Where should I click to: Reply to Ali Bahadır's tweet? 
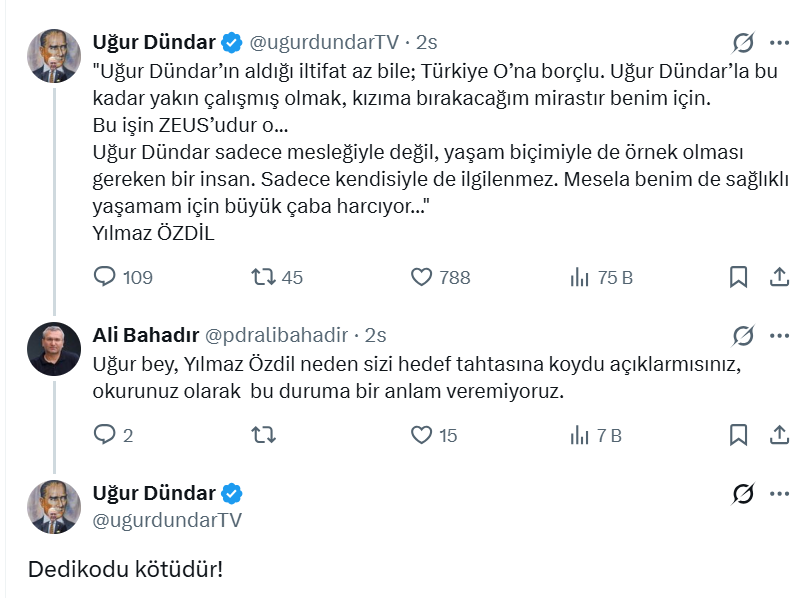[106, 435]
